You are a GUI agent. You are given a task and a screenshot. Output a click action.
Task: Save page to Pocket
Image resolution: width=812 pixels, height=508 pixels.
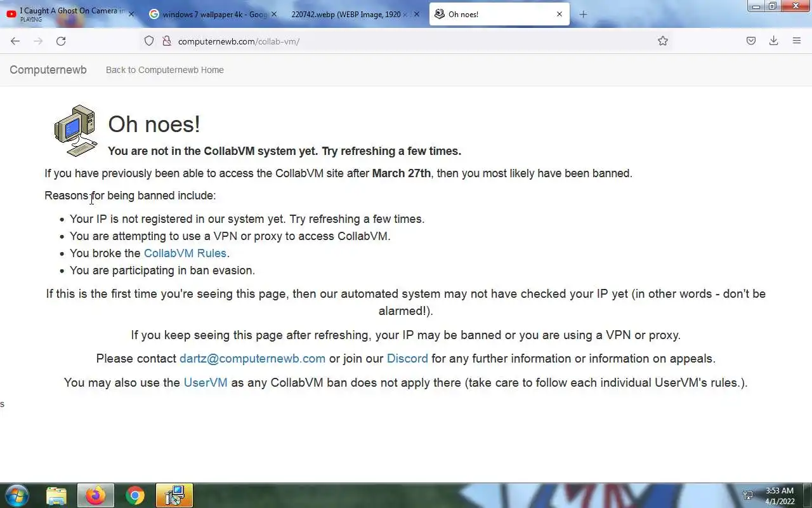point(751,41)
